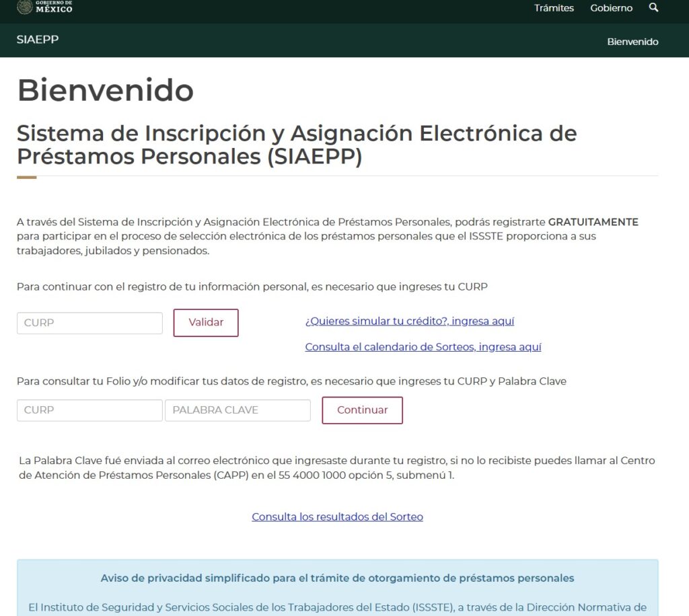Click the text La Palabra Clave fué enviada
The image size is (689, 616).
click(337, 467)
